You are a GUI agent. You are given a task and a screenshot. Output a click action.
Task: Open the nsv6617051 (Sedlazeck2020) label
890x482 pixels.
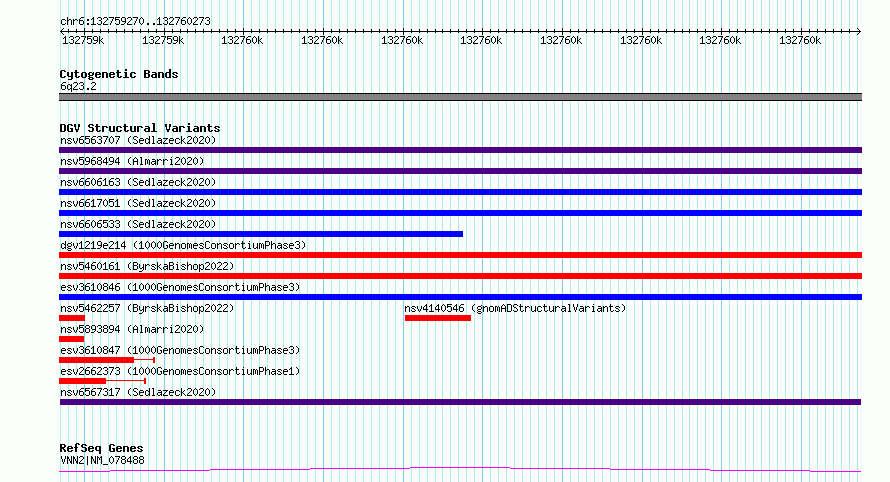(138, 203)
